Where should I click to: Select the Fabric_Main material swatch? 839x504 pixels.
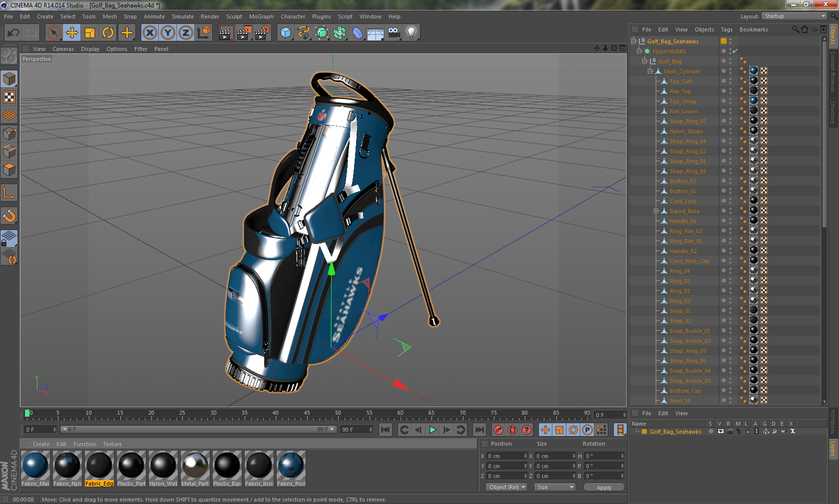(x=35, y=469)
